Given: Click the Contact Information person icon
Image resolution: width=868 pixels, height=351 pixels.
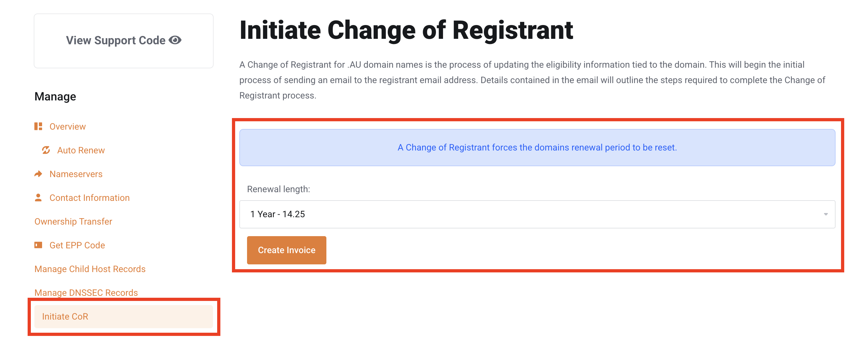Looking at the screenshot, I should point(39,198).
